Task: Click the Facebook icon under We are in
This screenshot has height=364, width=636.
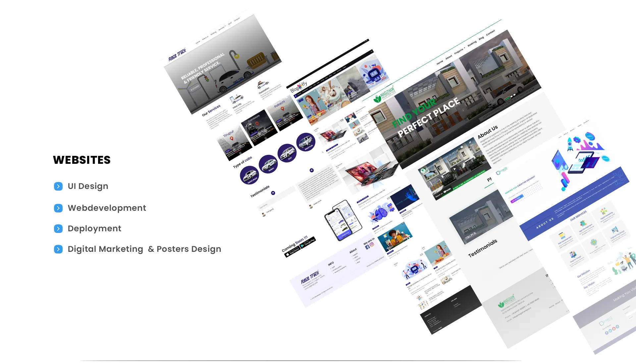Action: click(367, 247)
